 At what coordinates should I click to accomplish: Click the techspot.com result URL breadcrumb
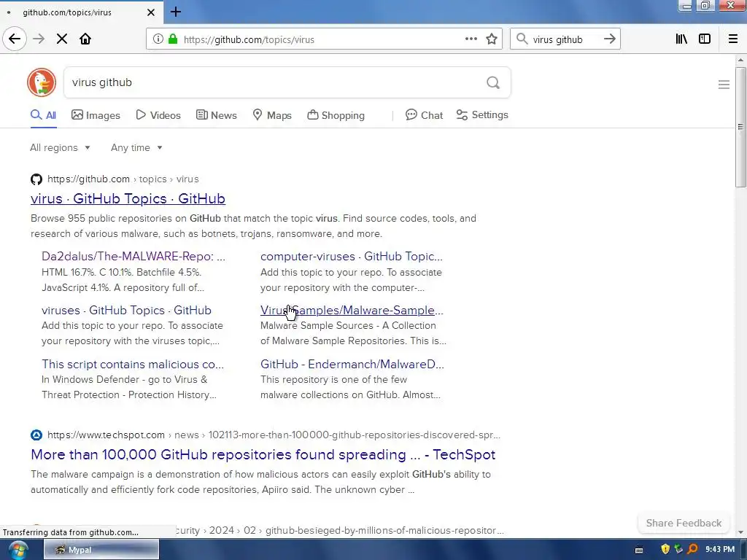[274, 435]
